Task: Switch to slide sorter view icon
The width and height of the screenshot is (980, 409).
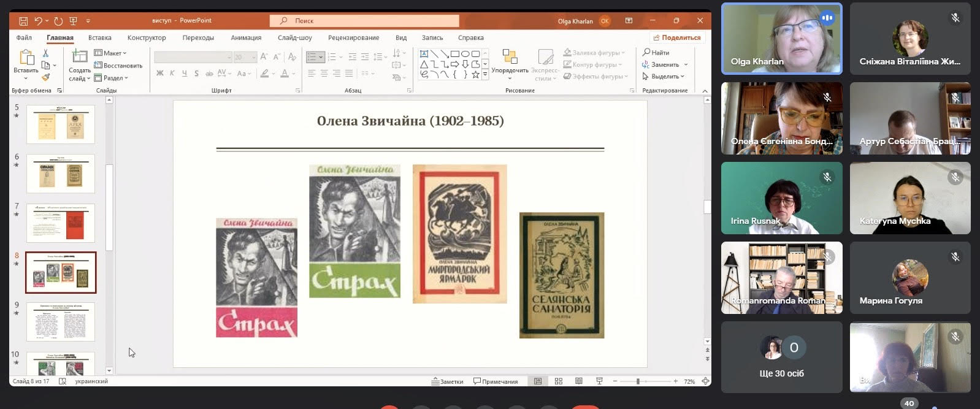Action: pos(558,381)
